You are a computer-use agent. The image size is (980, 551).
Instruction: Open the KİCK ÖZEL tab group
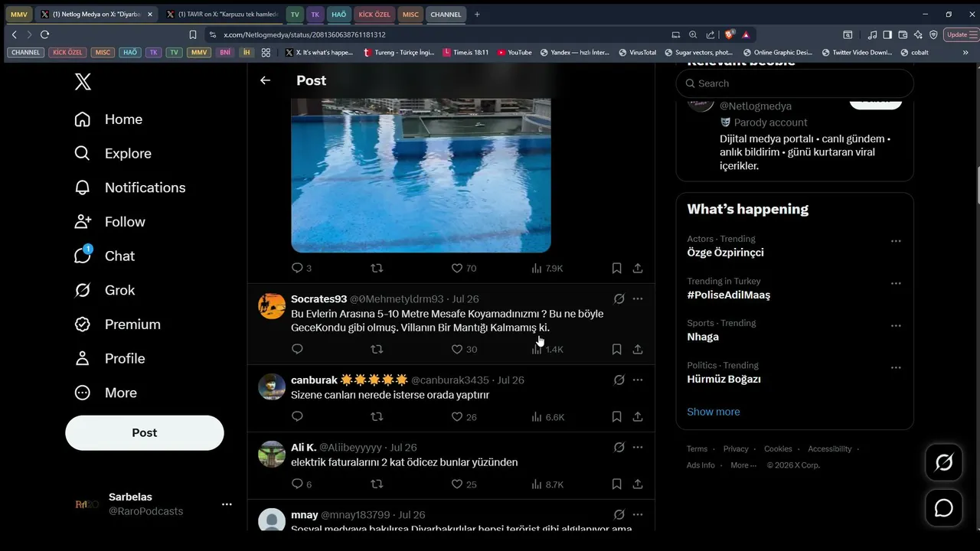374,15
